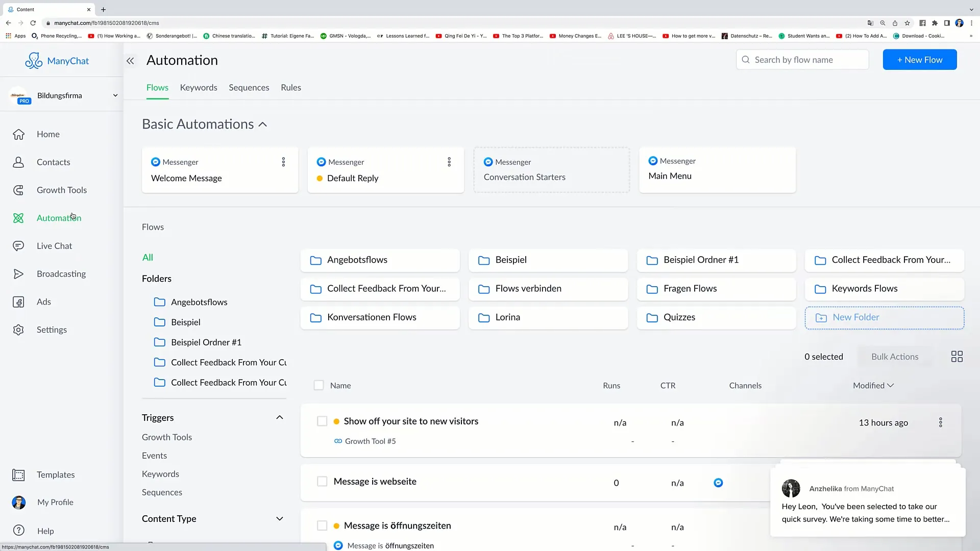This screenshot has width=980, height=551.
Task: Click the Templates sidebar icon
Action: [18, 474]
